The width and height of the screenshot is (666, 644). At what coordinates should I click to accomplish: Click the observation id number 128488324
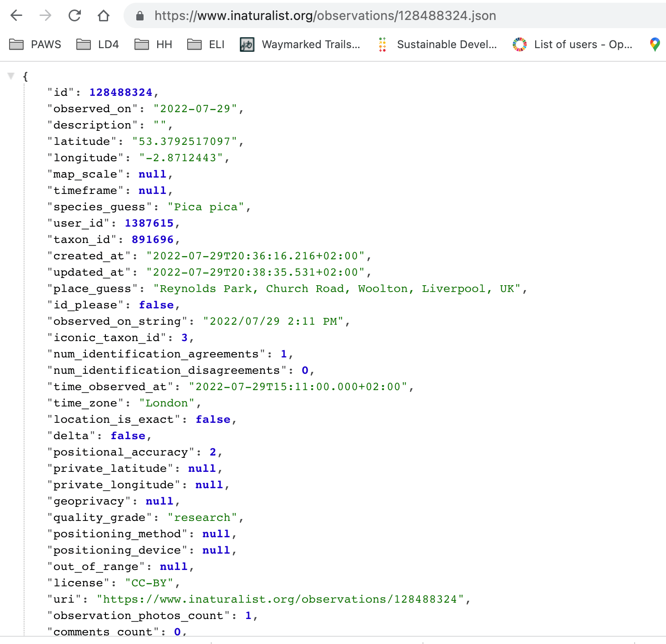tap(121, 93)
